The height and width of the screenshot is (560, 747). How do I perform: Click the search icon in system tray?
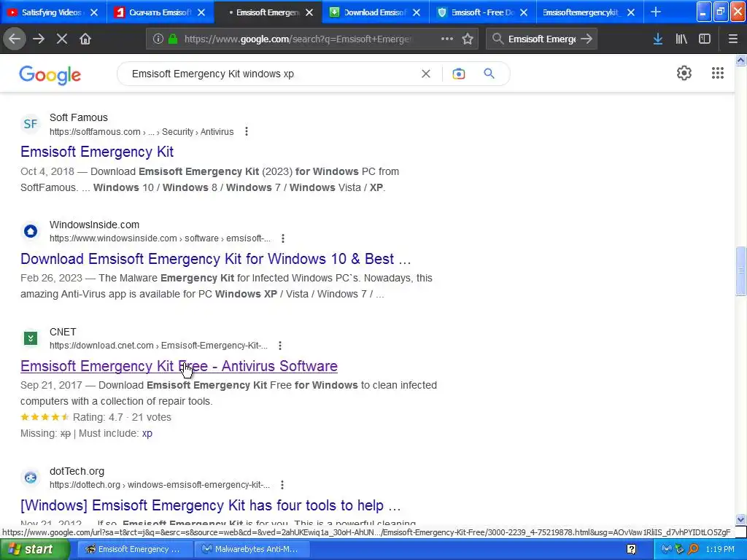tap(694, 549)
